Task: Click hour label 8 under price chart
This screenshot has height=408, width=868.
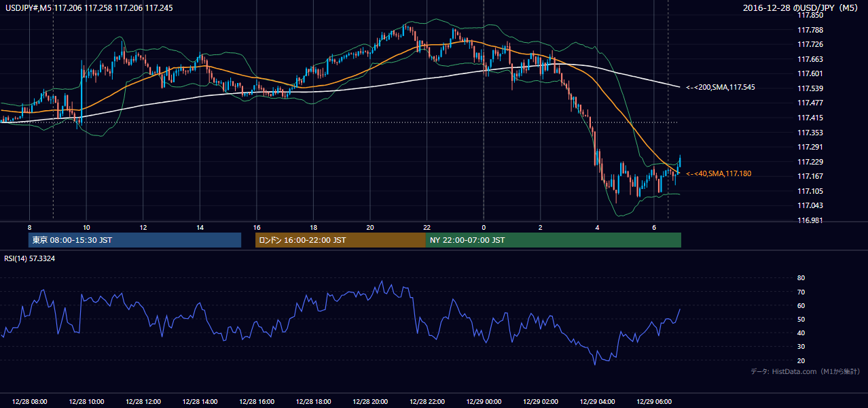Action: [29, 227]
